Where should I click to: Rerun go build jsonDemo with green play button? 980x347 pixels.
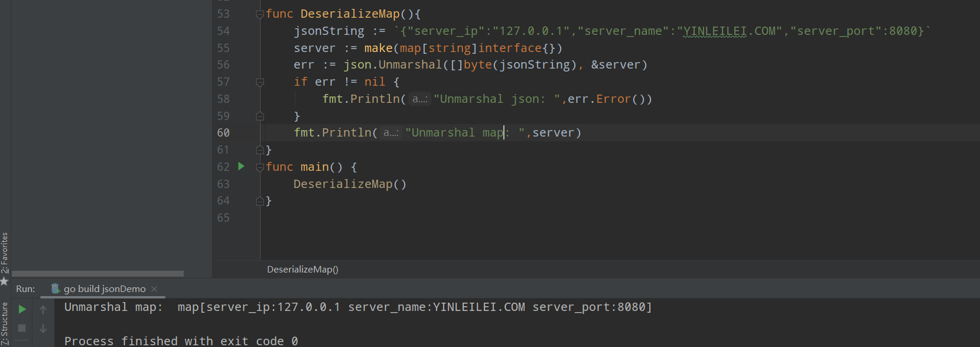(x=22, y=309)
